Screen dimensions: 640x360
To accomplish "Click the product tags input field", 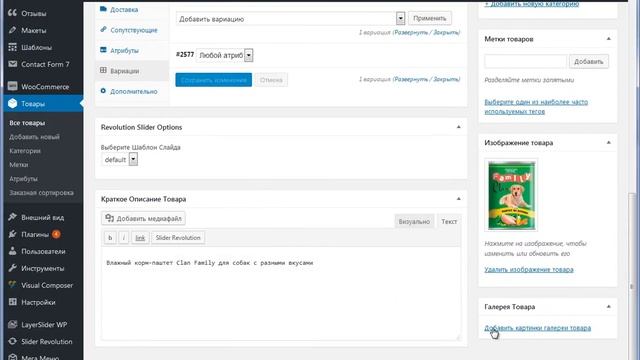I will pyautogui.click(x=526, y=62).
